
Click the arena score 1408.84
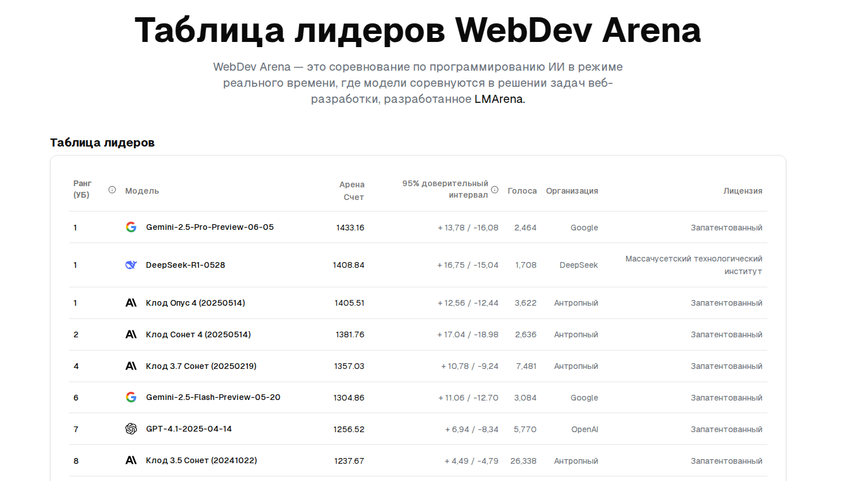[x=349, y=265]
